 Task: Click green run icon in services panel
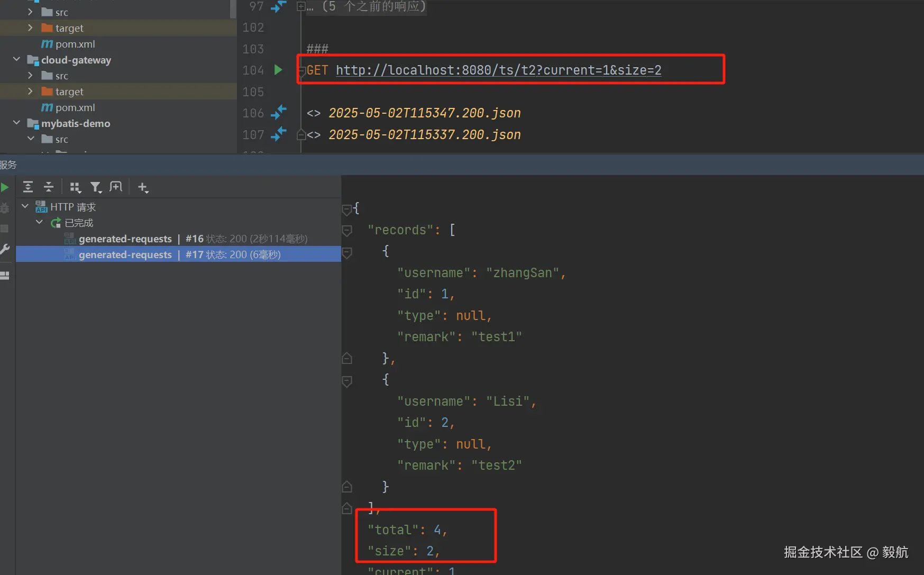point(5,187)
